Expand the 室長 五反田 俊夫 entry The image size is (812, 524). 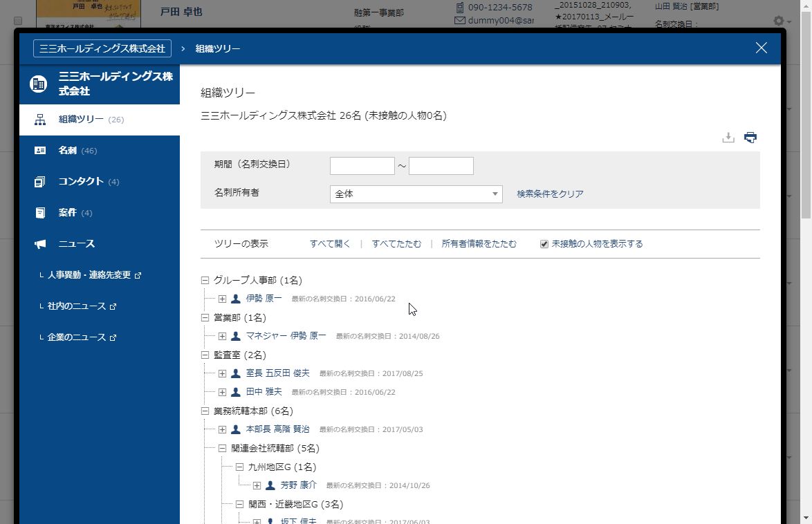coord(222,373)
